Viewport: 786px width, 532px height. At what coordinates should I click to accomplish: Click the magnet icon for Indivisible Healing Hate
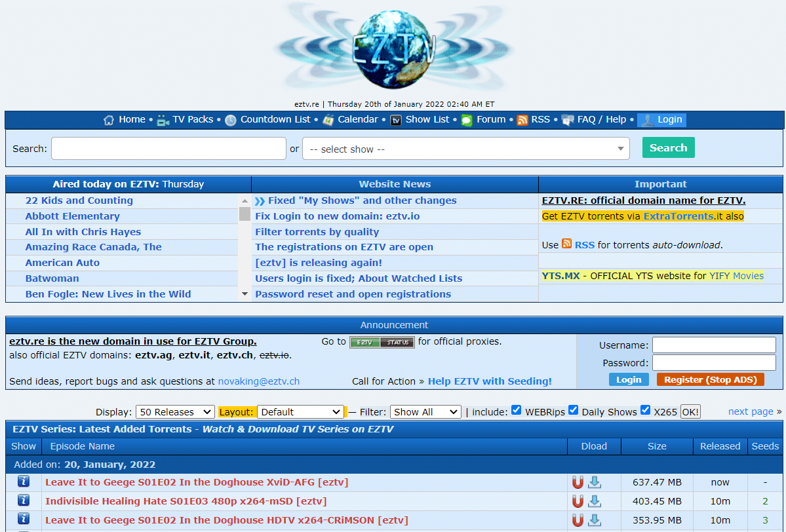tap(578, 501)
